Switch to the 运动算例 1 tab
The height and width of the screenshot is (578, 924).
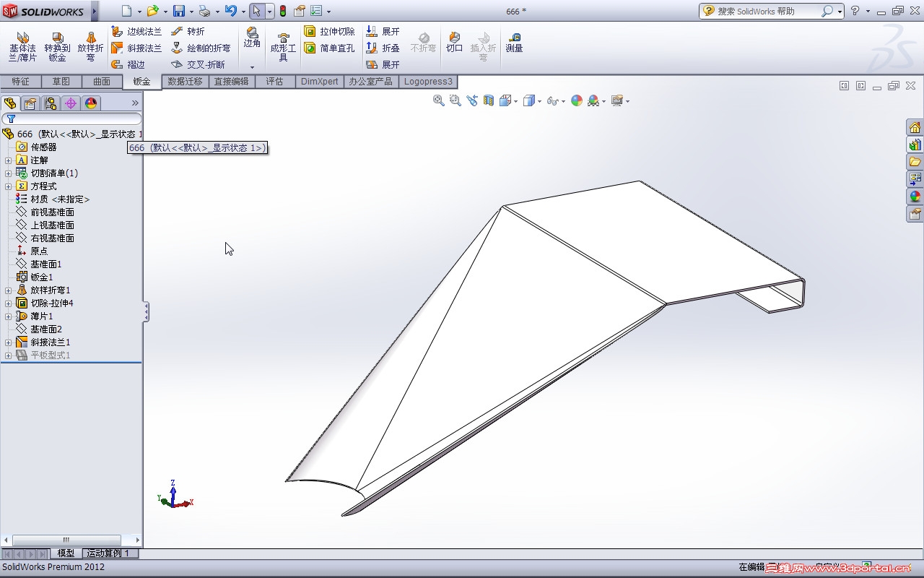108,553
